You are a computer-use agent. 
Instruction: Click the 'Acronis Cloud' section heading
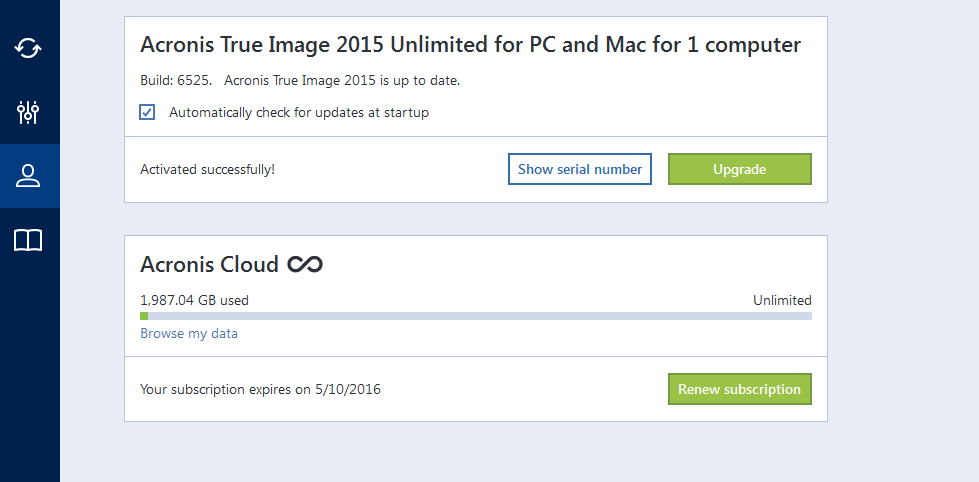pos(209,265)
